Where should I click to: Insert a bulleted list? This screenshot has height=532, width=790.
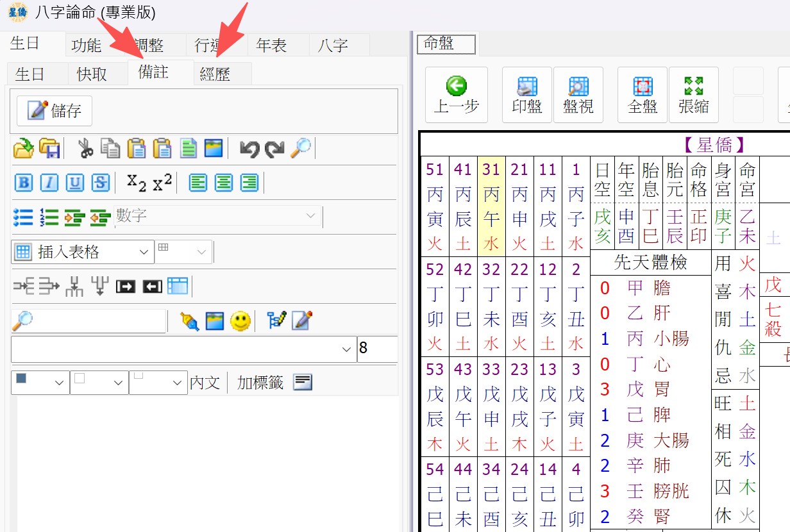click(x=23, y=217)
